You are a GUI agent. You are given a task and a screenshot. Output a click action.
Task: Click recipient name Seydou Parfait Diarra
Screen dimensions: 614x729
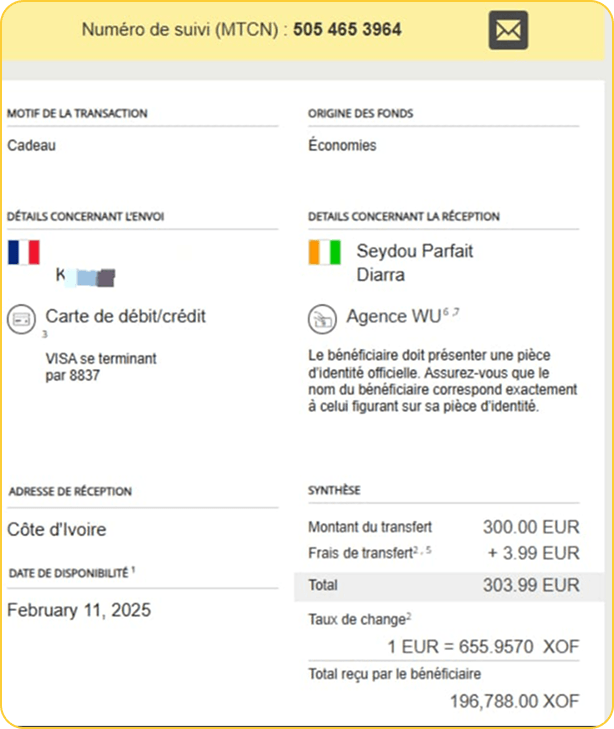pos(414,261)
